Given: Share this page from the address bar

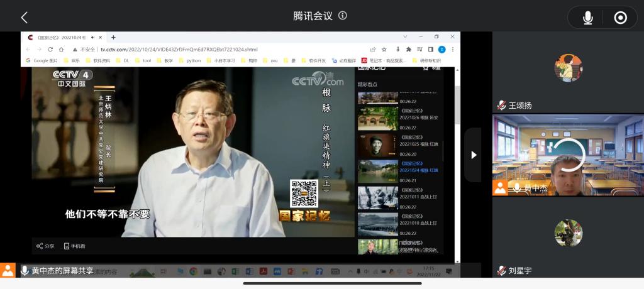Looking at the screenshot, I should click(x=373, y=49).
